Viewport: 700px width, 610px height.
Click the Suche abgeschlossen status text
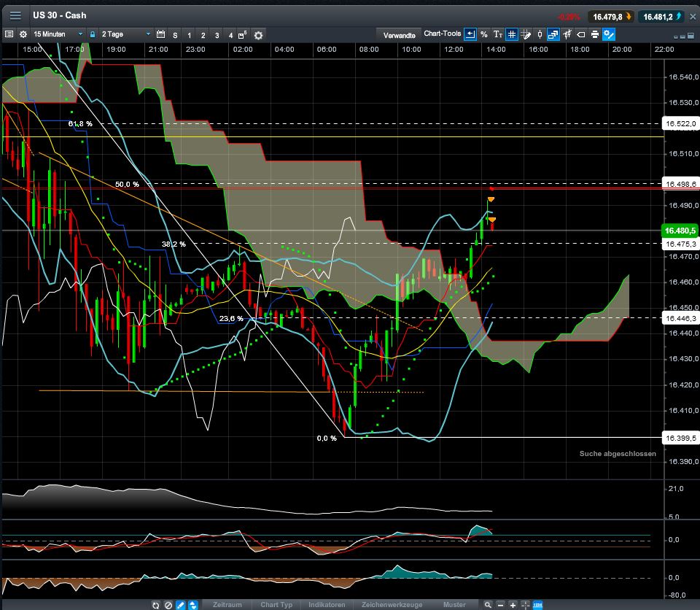click(618, 454)
